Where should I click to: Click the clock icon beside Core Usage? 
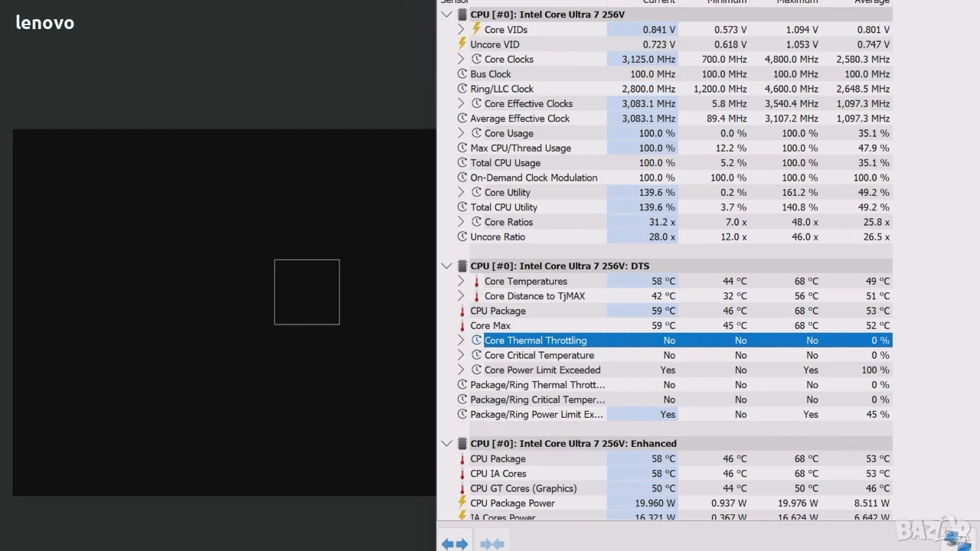(x=476, y=133)
